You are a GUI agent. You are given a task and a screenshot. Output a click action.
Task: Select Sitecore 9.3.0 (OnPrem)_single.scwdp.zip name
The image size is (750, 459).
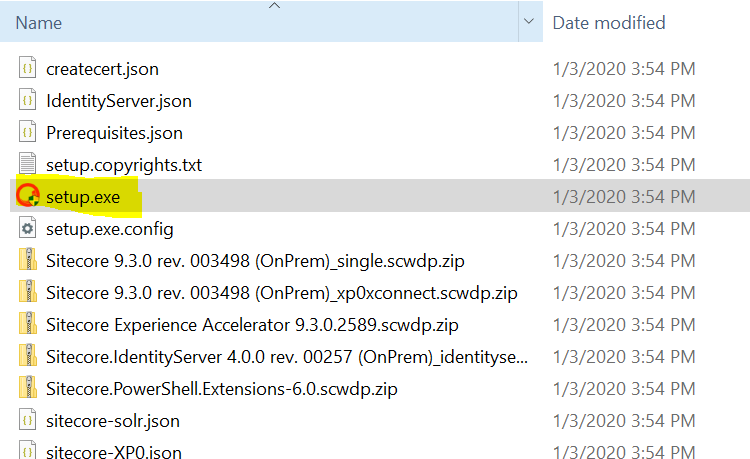(x=255, y=261)
